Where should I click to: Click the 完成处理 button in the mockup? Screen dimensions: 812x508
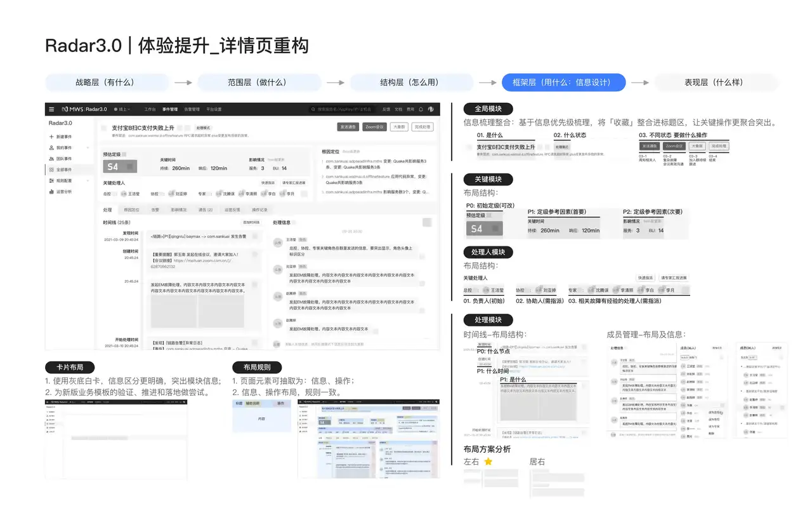(422, 127)
